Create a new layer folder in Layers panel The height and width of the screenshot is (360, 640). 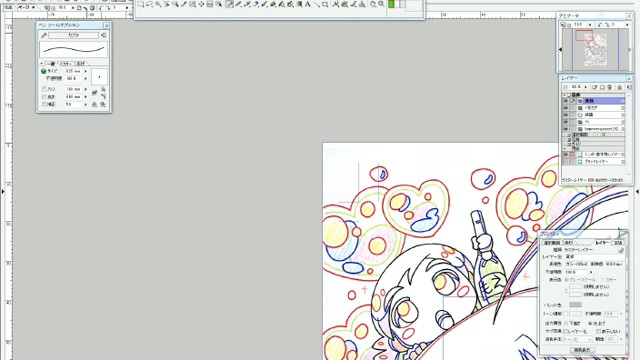[602, 87]
